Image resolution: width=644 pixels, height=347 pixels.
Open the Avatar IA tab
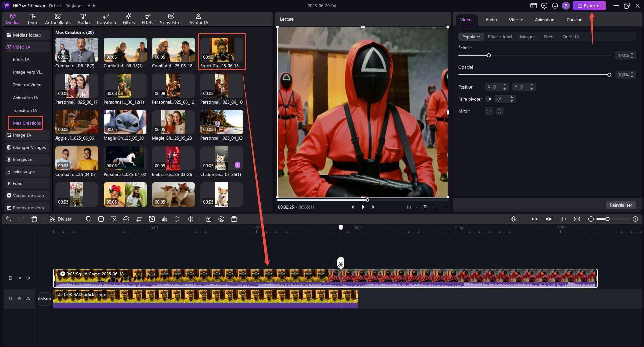[x=199, y=19]
